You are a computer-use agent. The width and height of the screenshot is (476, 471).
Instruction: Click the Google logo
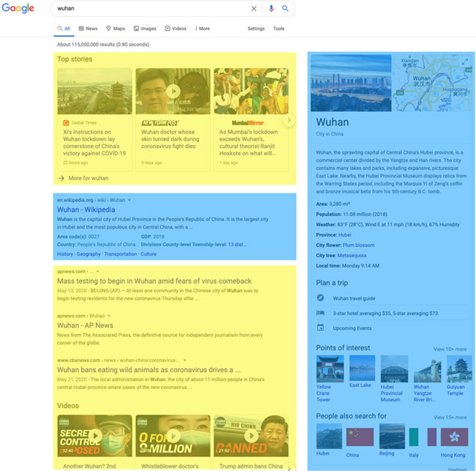click(x=18, y=8)
